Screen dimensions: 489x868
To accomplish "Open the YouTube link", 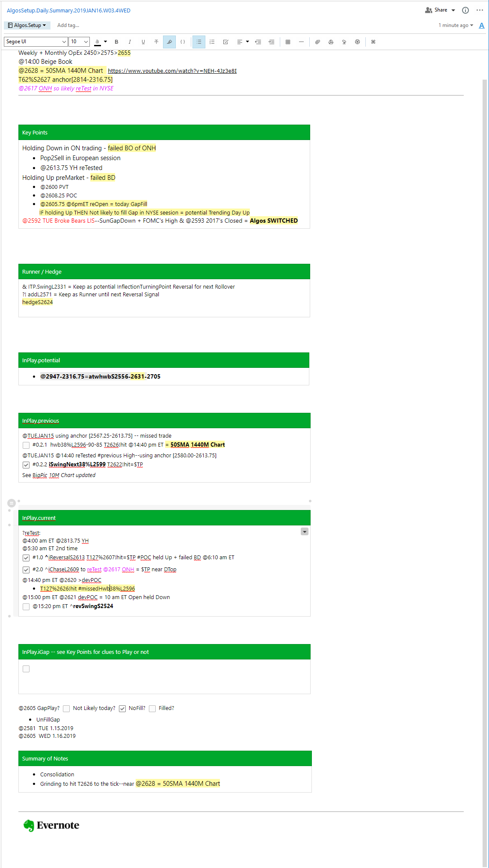I will tap(172, 71).
